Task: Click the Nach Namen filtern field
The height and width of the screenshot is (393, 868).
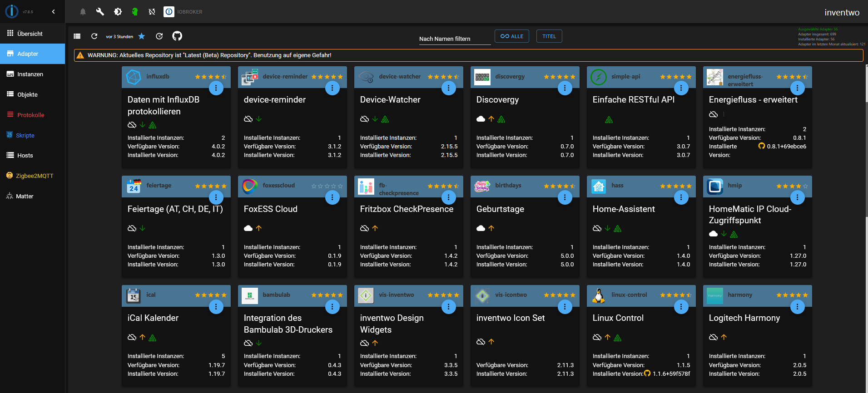Action: tap(454, 39)
